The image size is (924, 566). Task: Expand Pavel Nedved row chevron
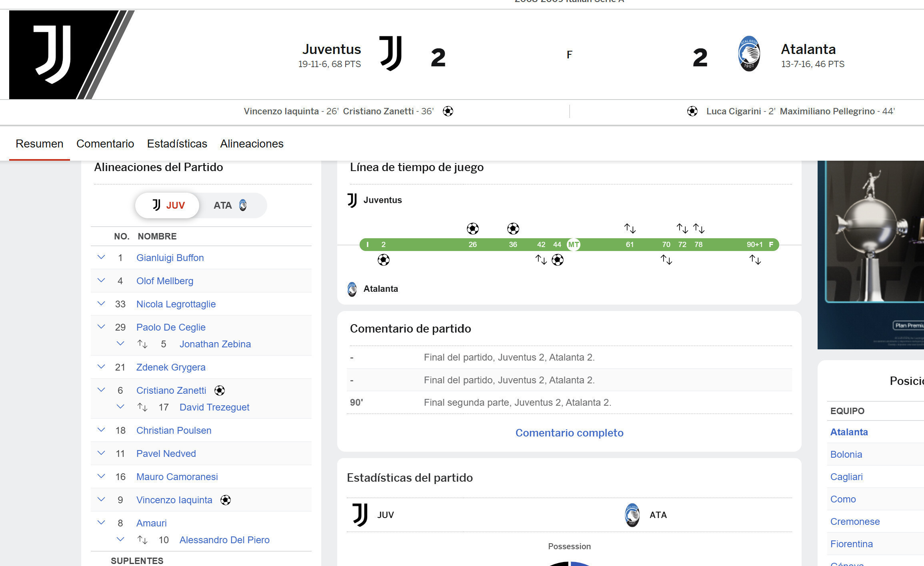(x=101, y=453)
